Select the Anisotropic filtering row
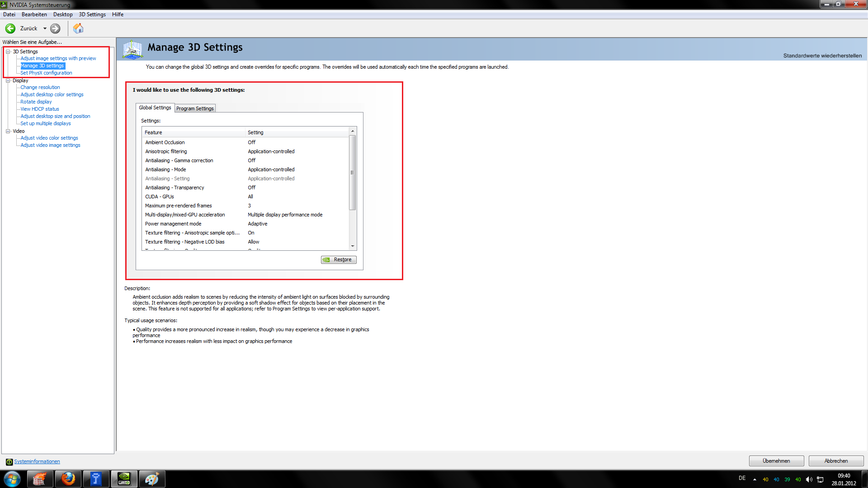The image size is (868, 488). click(x=245, y=151)
